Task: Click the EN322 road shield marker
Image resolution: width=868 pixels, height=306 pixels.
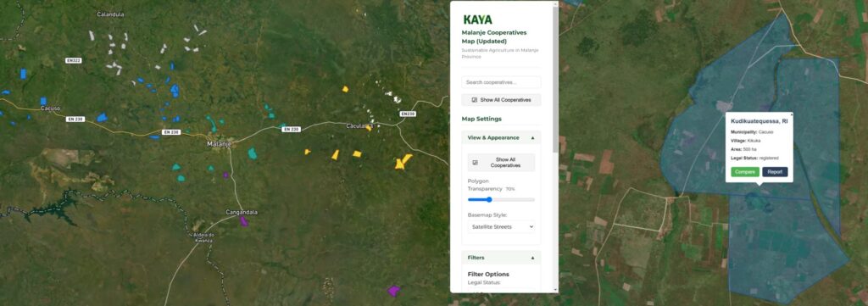Action: pos(73,60)
